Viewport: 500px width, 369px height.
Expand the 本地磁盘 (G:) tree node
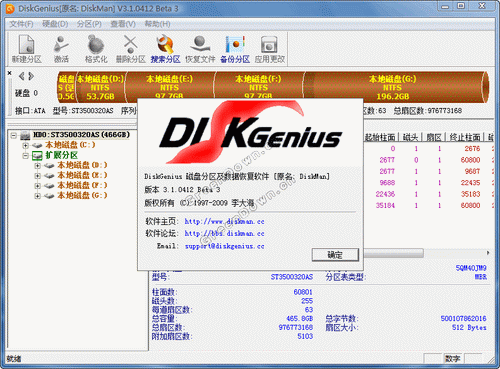click(x=37, y=196)
